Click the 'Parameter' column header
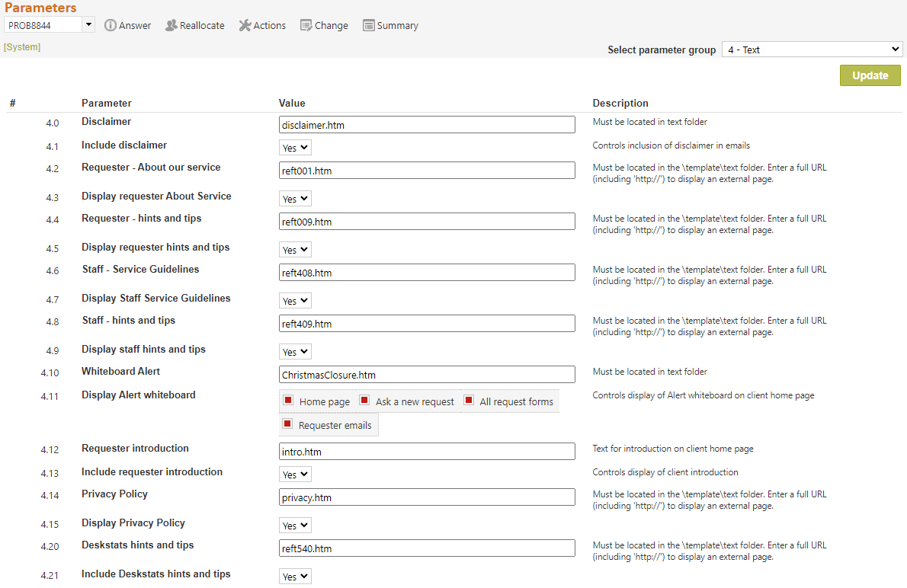This screenshot has width=907, height=588. 107,103
